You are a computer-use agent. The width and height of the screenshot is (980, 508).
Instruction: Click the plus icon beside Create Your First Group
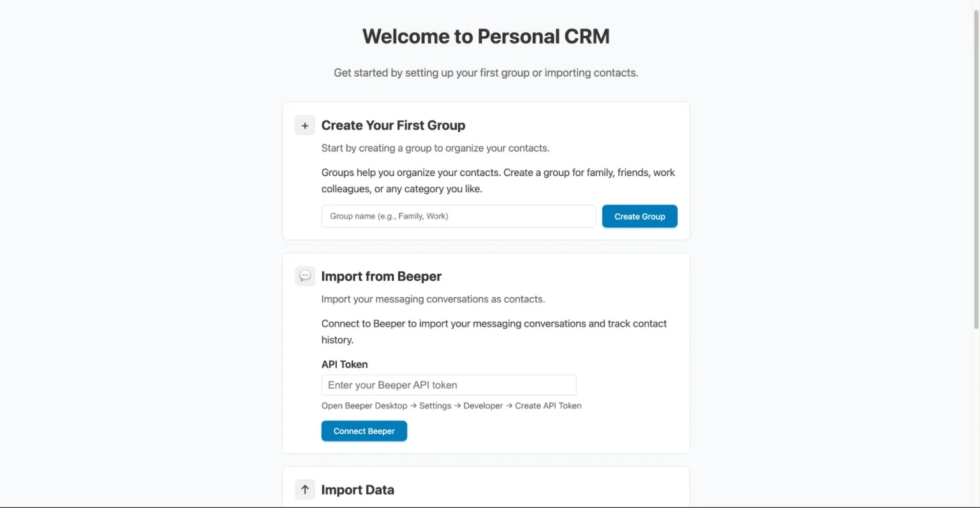point(305,126)
